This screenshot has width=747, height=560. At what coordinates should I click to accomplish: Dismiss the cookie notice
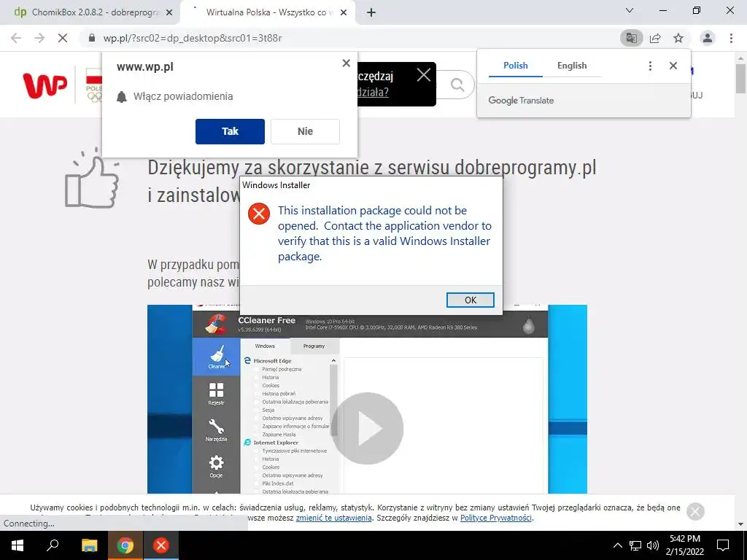(695, 511)
